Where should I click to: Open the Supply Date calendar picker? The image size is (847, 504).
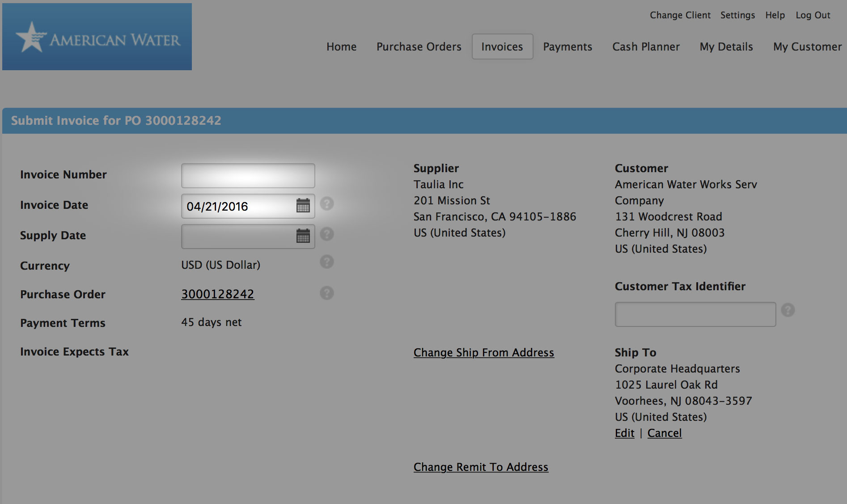[303, 236]
